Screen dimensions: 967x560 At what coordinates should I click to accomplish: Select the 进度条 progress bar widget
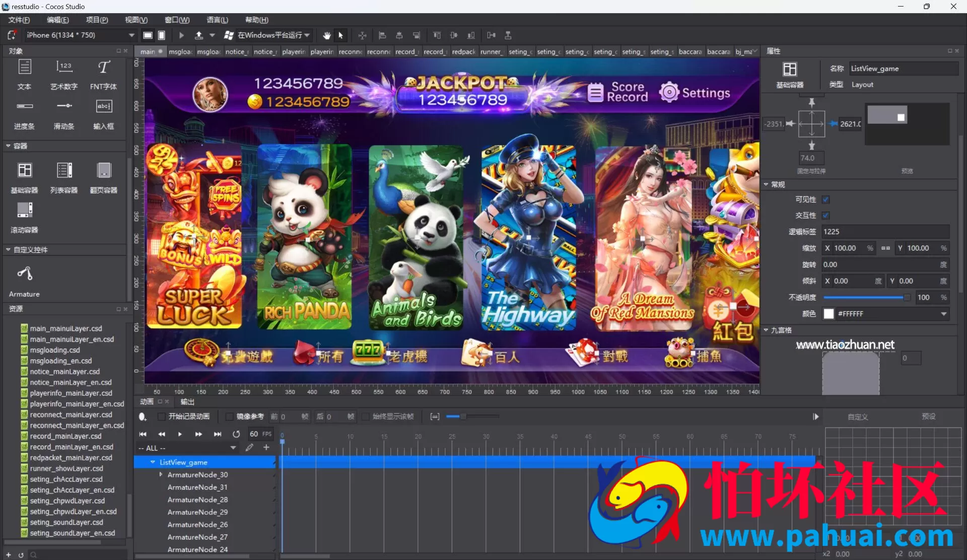[24, 114]
